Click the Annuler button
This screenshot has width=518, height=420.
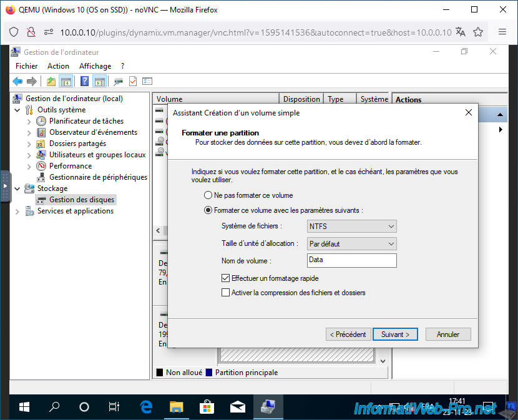448,334
